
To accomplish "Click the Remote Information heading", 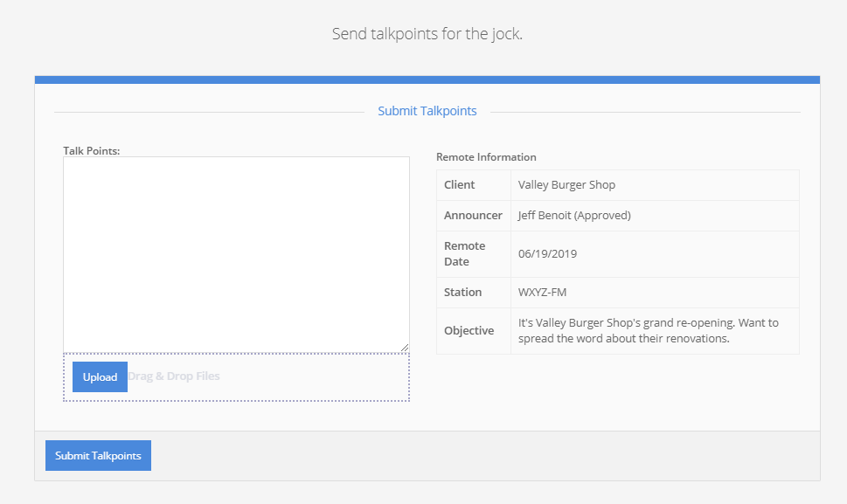I will tap(486, 157).
